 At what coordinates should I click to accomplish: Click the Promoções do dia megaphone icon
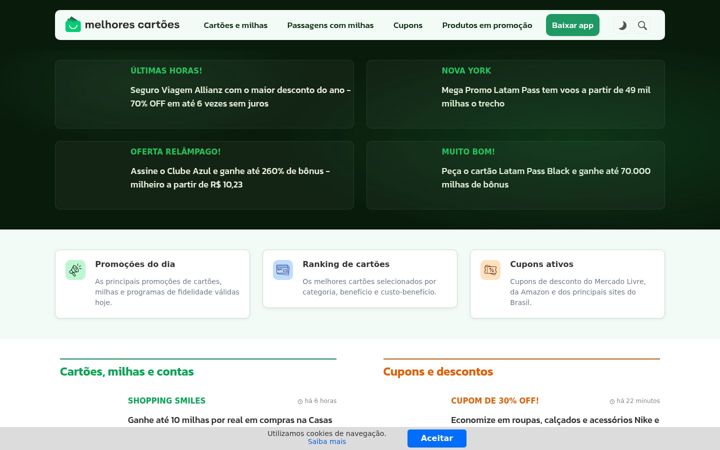(75, 270)
